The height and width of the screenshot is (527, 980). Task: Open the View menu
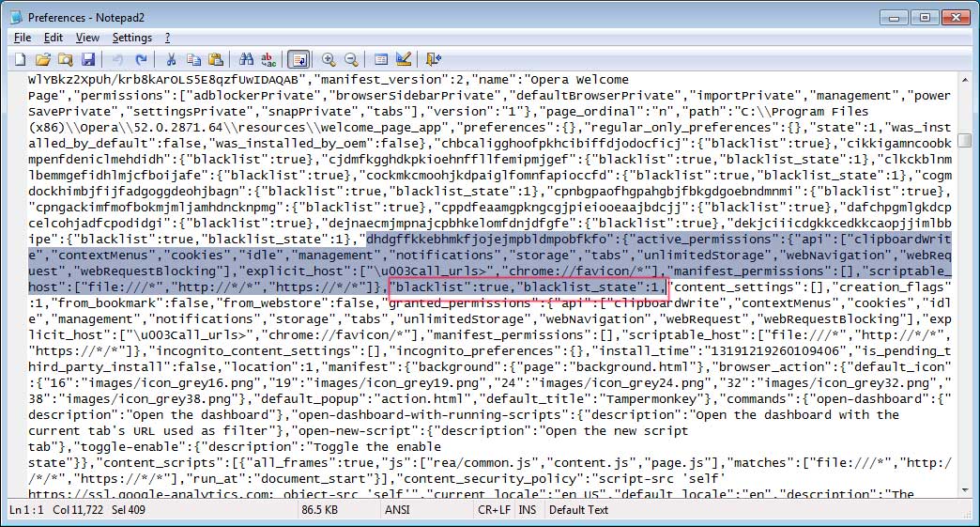87,38
